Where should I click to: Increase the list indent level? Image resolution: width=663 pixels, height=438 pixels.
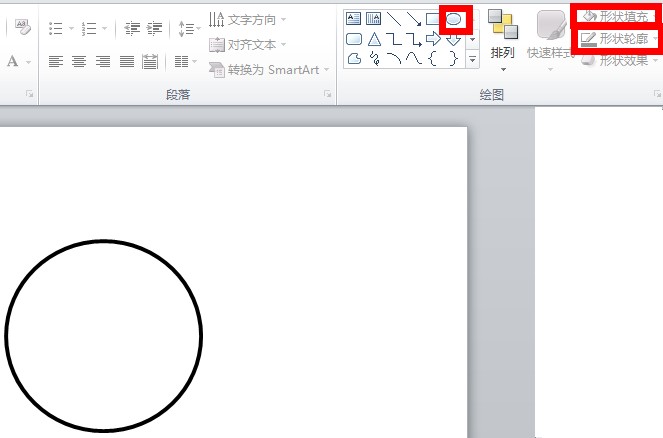[154, 28]
